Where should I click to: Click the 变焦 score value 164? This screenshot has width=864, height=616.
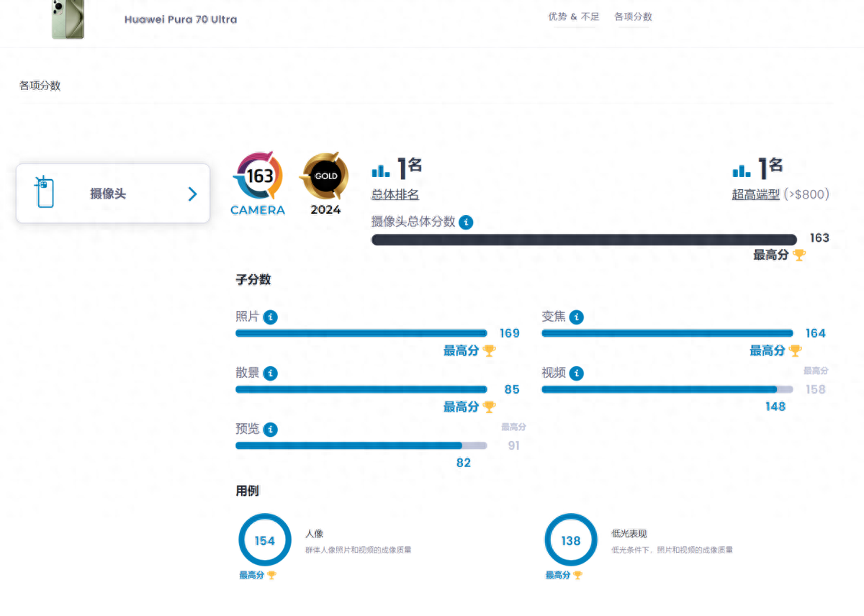tap(816, 333)
